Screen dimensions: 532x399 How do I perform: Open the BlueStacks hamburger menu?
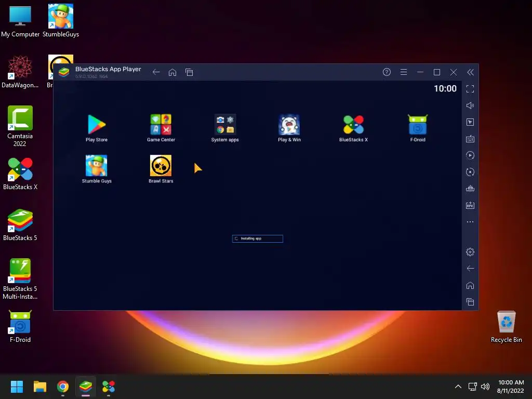pyautogui.click(x=403, y=72)
